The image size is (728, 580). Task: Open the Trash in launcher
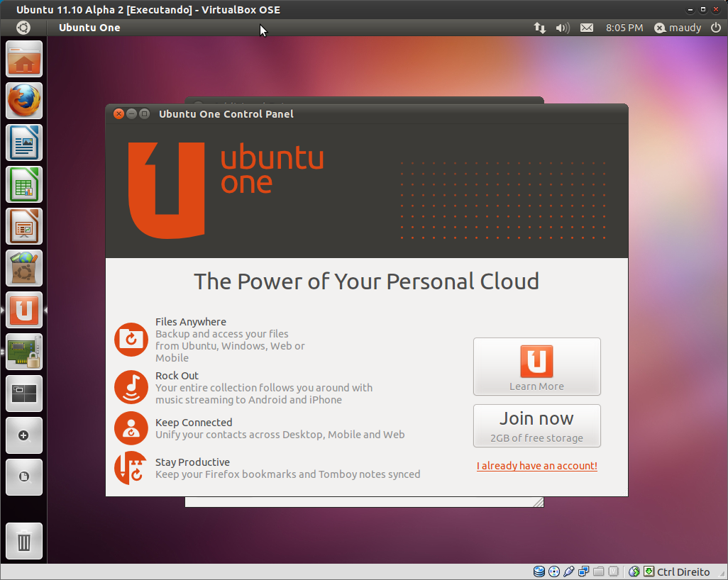(x=24, y=541)
